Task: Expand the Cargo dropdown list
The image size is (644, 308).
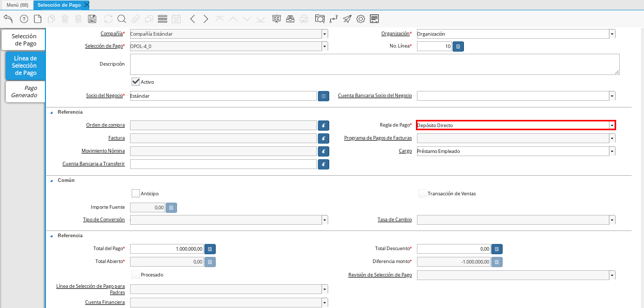Action: (611, 151)
